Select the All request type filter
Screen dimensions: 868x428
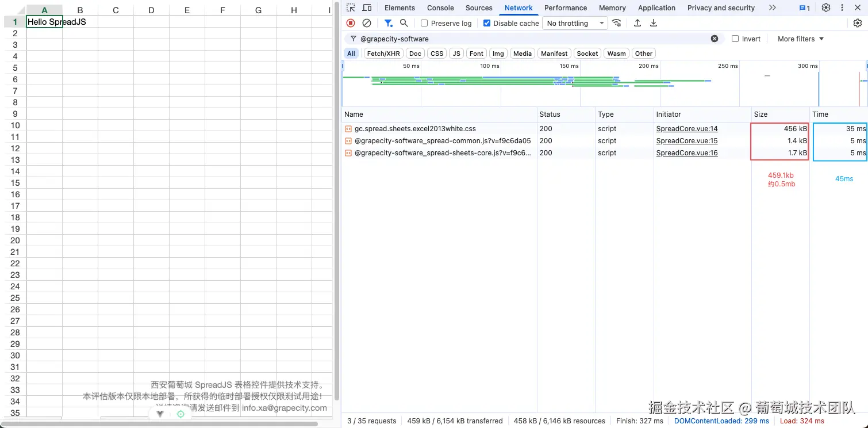(351, 54)
